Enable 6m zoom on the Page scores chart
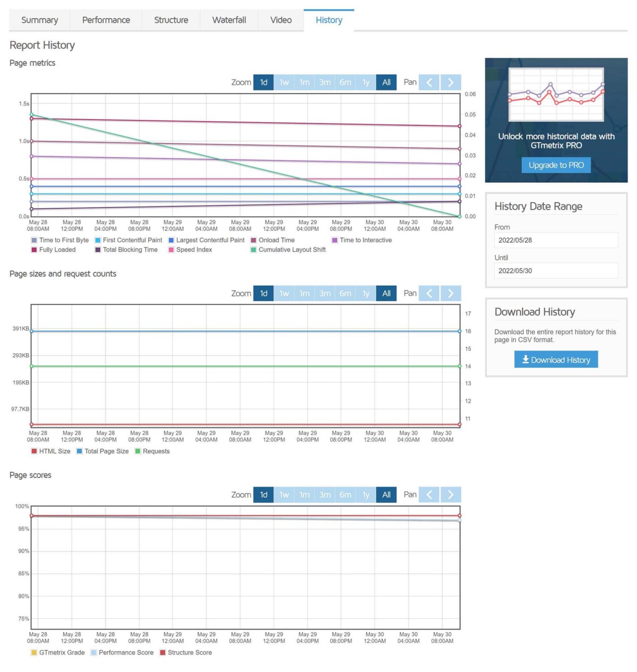Screen dimensions: 637x672 [346, 495]
